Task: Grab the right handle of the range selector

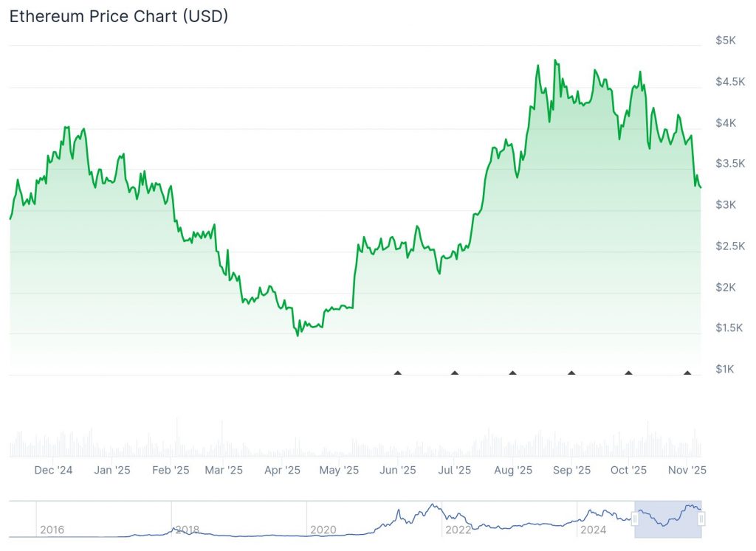Action: 701,519
